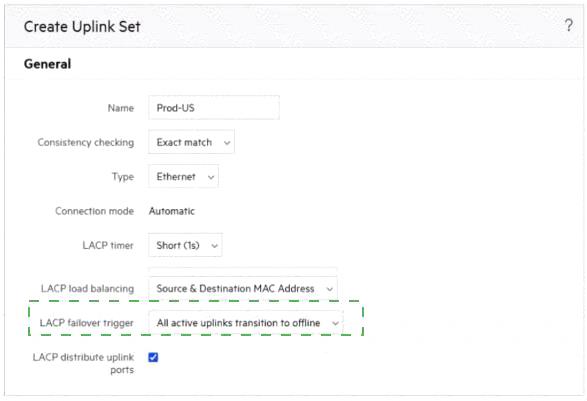Open the Consistency checking dropdown
Screen dimensions: 587x401
point(191,142)
